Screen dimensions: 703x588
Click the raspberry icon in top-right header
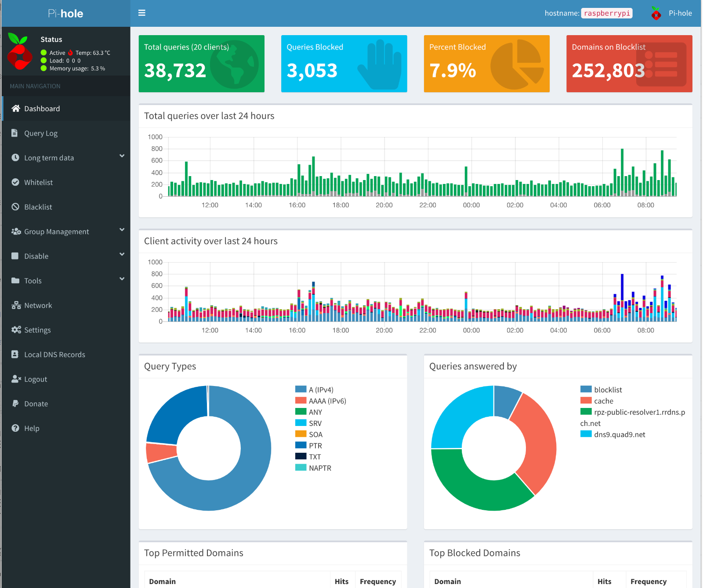tap(656, 13)
